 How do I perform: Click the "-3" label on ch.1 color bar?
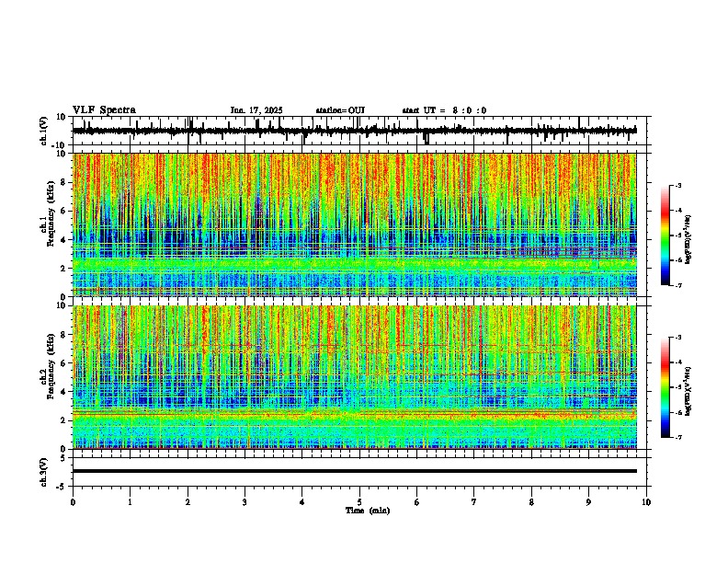pos(677,185)
